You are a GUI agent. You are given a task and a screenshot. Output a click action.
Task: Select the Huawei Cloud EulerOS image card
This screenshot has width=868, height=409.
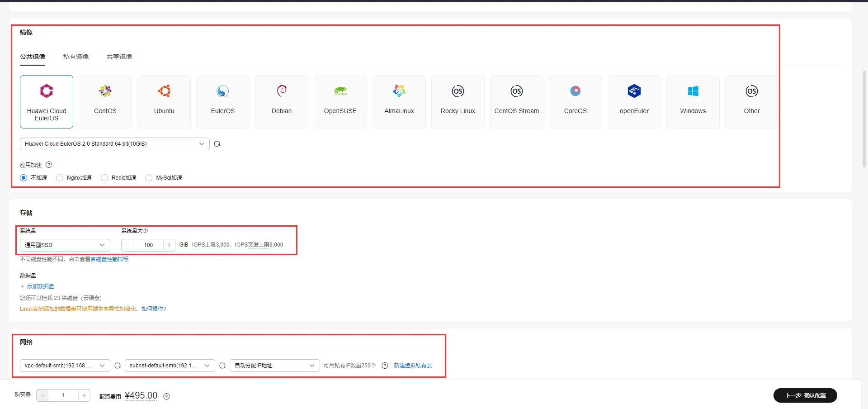47,102
